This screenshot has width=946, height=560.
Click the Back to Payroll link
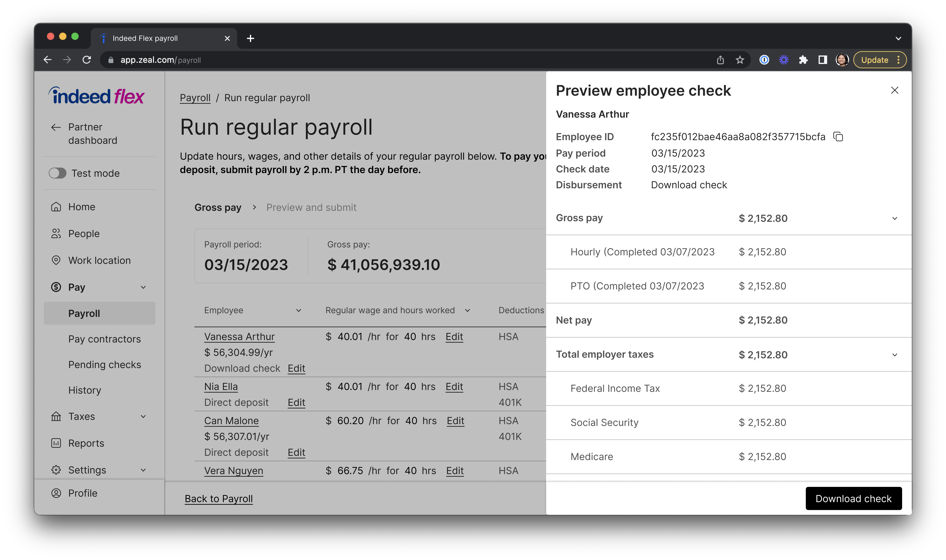(x=218, y=499)
